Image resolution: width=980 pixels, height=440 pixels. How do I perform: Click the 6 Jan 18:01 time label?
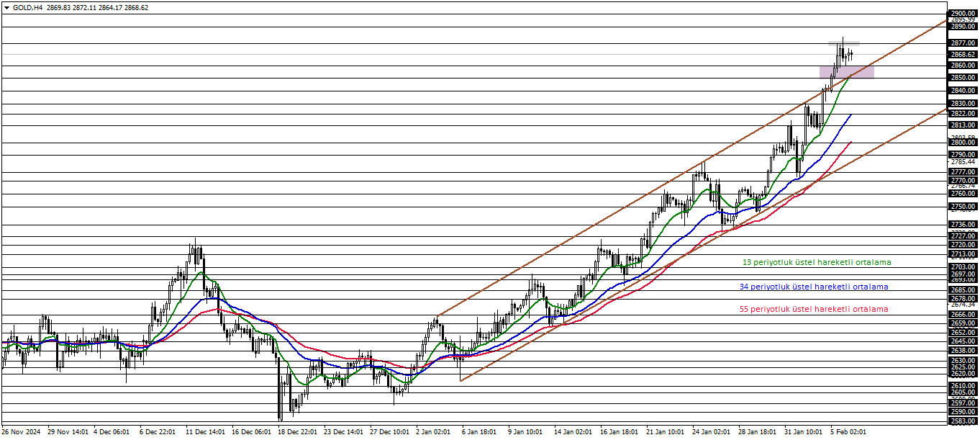(481, 432)
